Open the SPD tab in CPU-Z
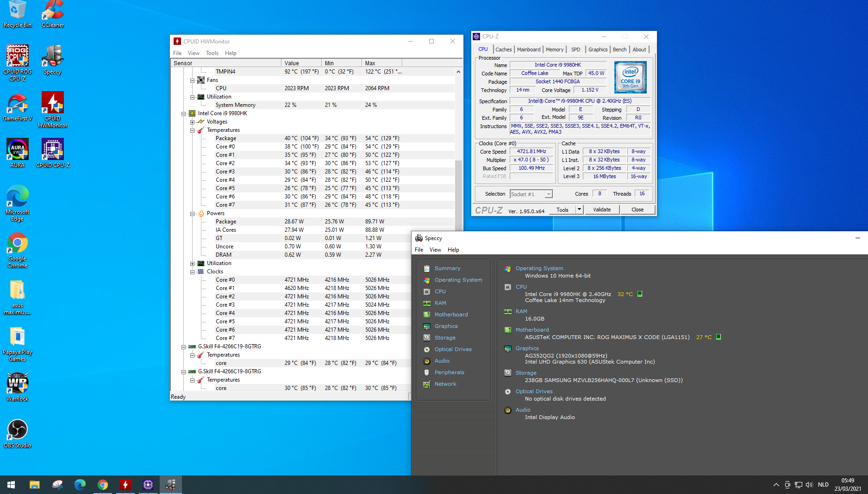The image size is (868, 494). (x=575, y=49)
